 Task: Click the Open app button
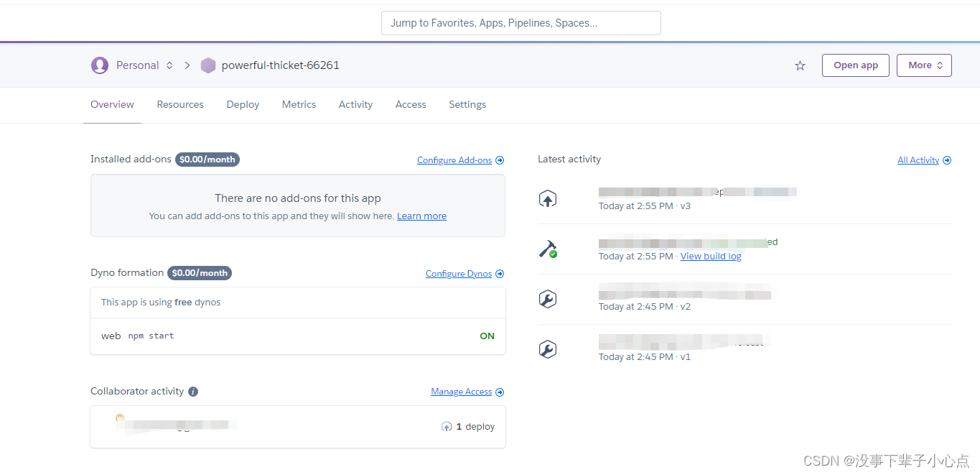tap(855, 65)
